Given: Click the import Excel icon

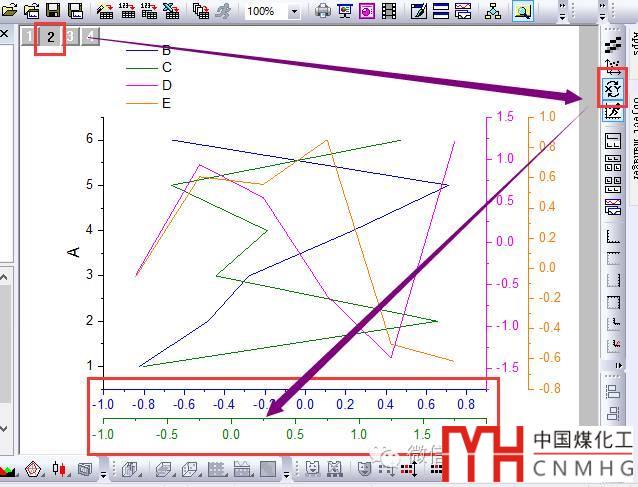Looking at the screenshot, I should click(x=171, y=10).
